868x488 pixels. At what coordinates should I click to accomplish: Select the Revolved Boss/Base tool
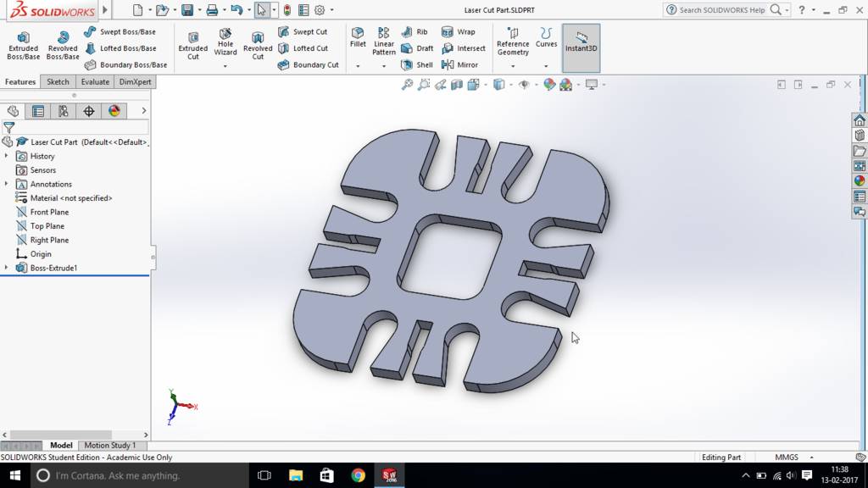click(63, 45)
